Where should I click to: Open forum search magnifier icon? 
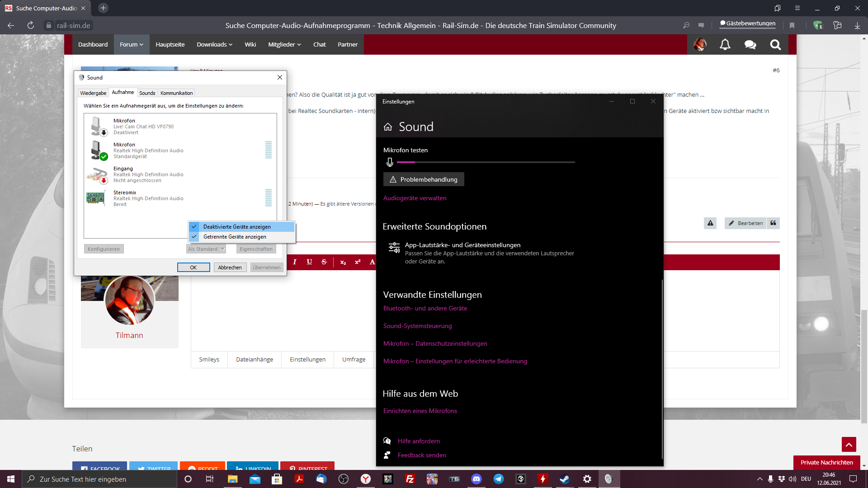coord(775,45)
